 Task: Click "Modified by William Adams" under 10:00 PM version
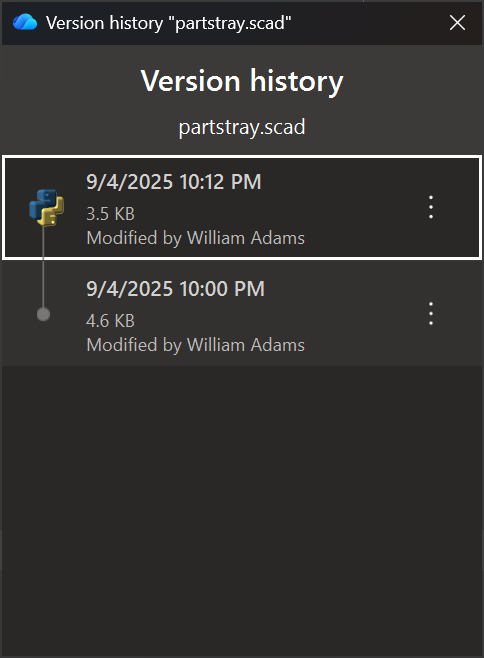point(196,345)
